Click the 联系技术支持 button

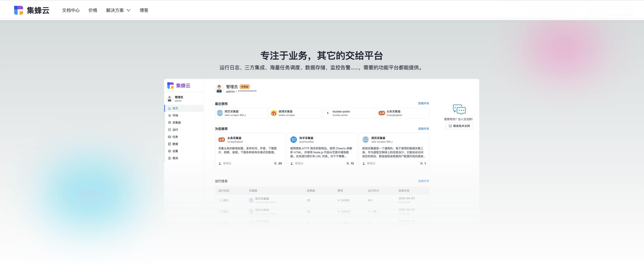459,126
